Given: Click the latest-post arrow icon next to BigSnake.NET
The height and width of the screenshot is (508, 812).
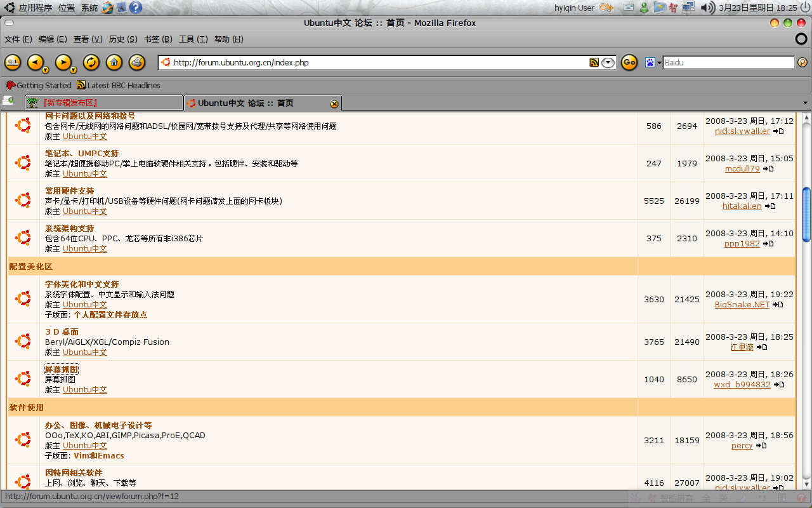Looking at the screenshot, I should click(778, 305).
